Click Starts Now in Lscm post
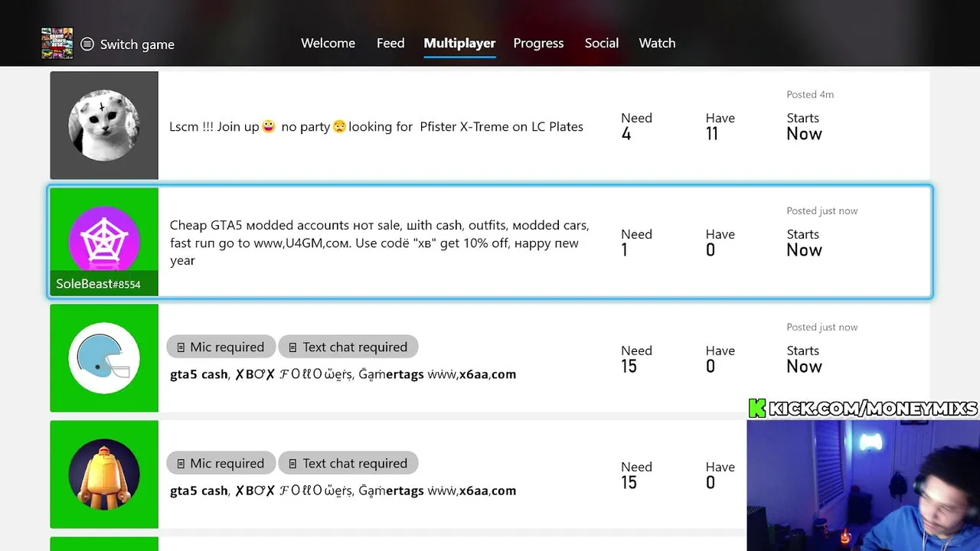 [804, 126]
